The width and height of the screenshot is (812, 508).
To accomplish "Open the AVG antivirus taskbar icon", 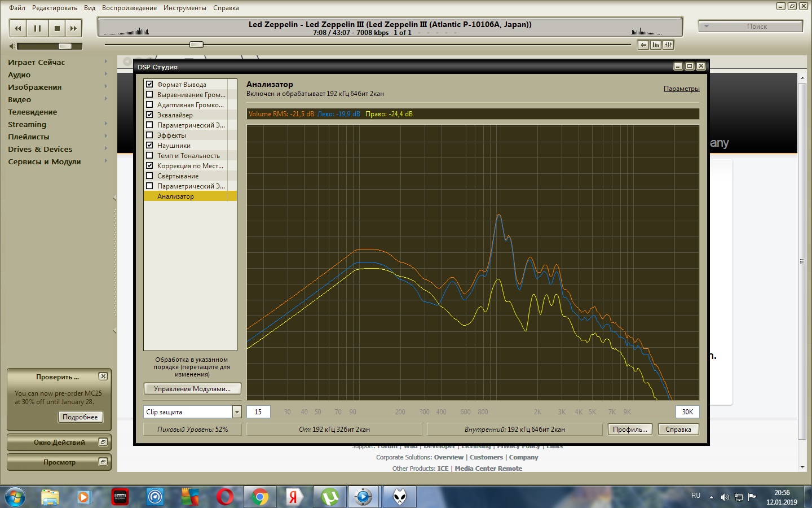I will 190,497.
